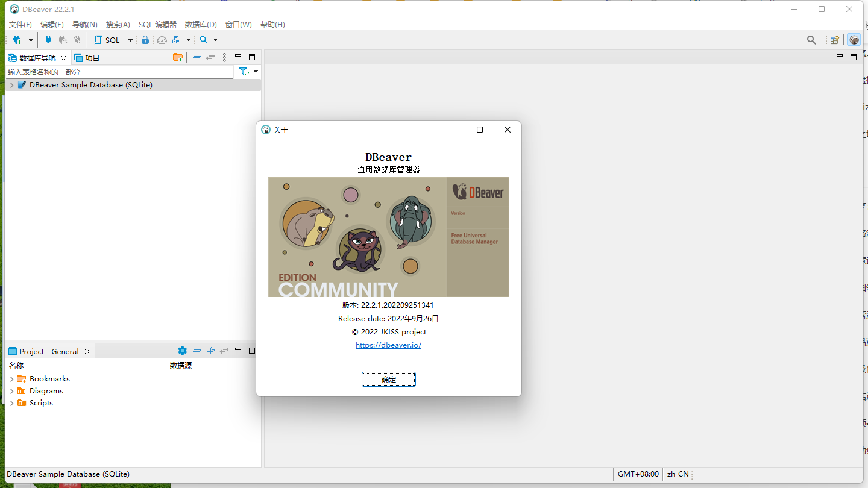Click the connect to database plug icon
Screen dimensions: 868x488
tap(48, 40)
